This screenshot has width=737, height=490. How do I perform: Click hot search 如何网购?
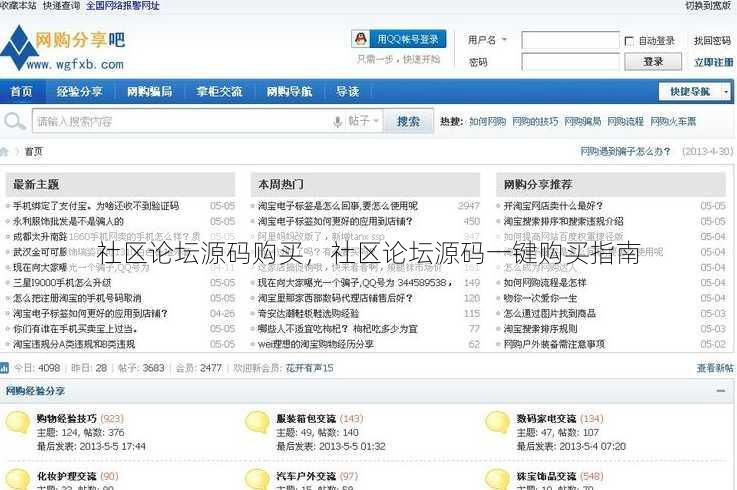pos(487,121)
